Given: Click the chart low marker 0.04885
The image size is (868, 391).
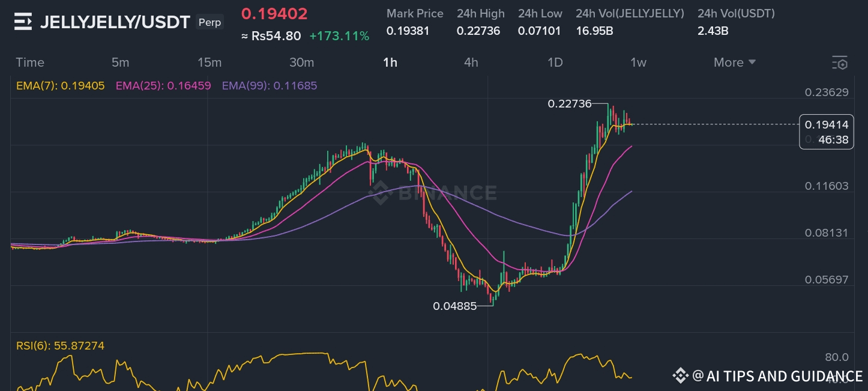Looking at the screenshot, I should tap(455, 306).
